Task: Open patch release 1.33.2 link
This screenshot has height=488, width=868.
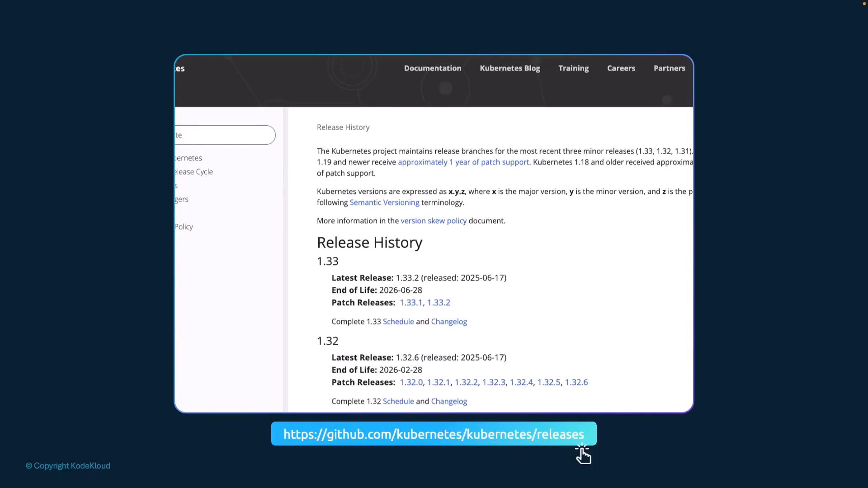Action: (439, 303)
